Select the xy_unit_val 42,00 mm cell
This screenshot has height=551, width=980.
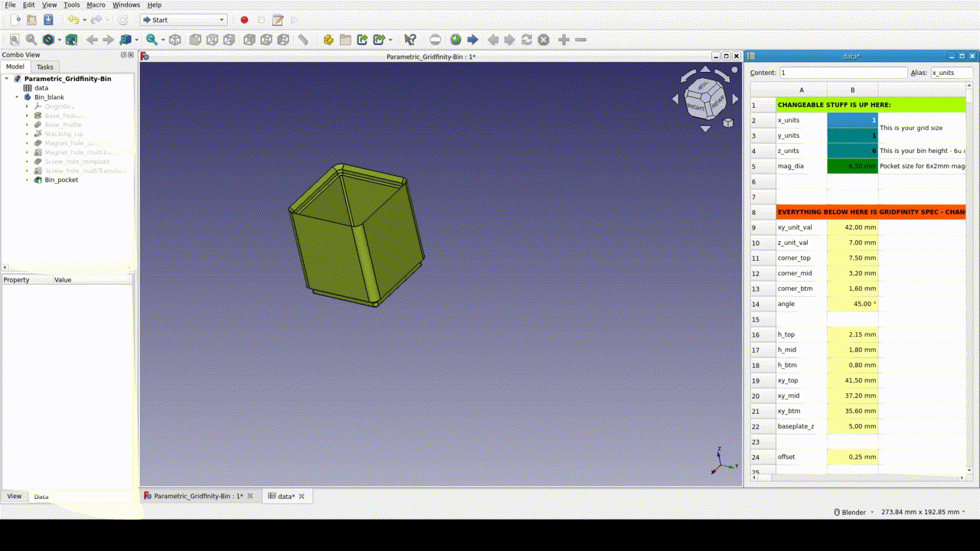[x=852, y=227]
